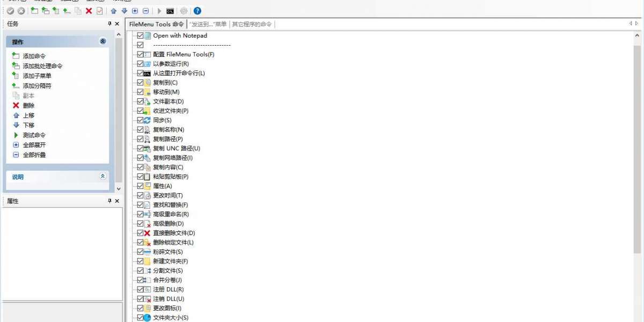Image resolution: width=644 pixels, height=322 pixels.
Task: Expand the 说明 section chevron
Action: [x=103, y=177]
